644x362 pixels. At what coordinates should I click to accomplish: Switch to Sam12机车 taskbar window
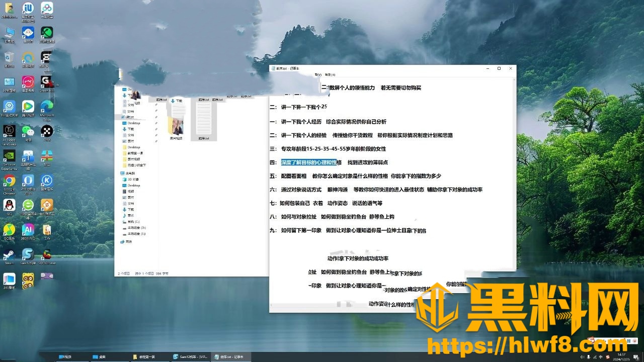191,357
